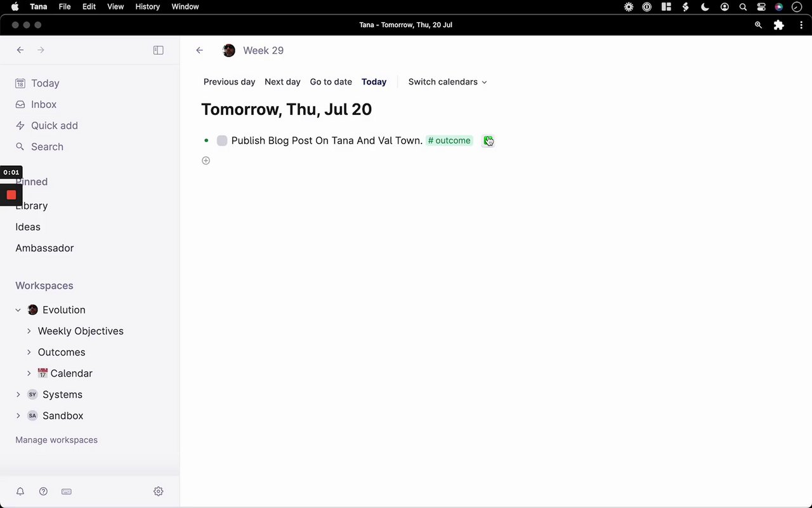Viewport: 812px width, 508px height.
Task: Open the View menu
Action: tap(115, 7)
